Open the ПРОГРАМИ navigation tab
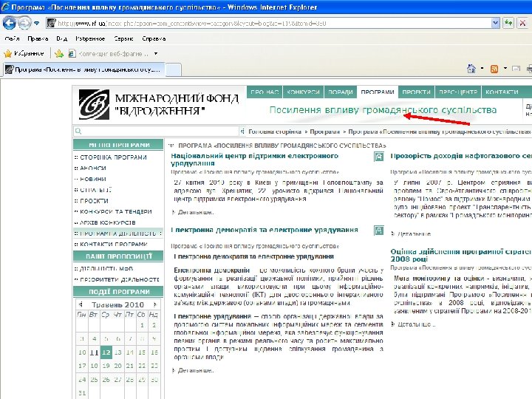 click(x=378, y=92)
